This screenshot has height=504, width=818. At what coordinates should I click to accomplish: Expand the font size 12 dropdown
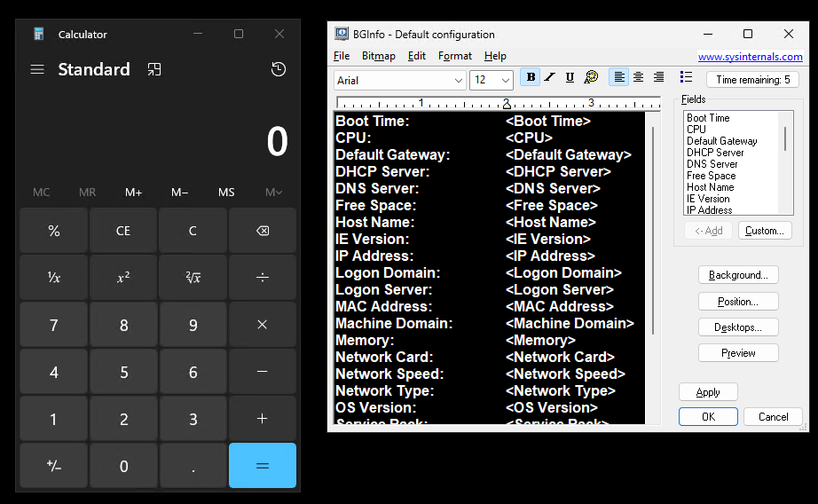(x=505, y=81)
